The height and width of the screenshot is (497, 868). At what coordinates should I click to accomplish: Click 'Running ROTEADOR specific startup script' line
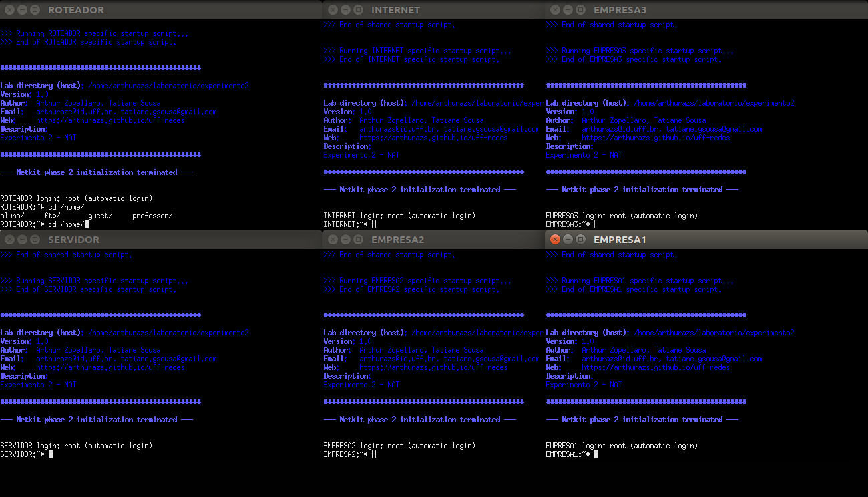94,33
